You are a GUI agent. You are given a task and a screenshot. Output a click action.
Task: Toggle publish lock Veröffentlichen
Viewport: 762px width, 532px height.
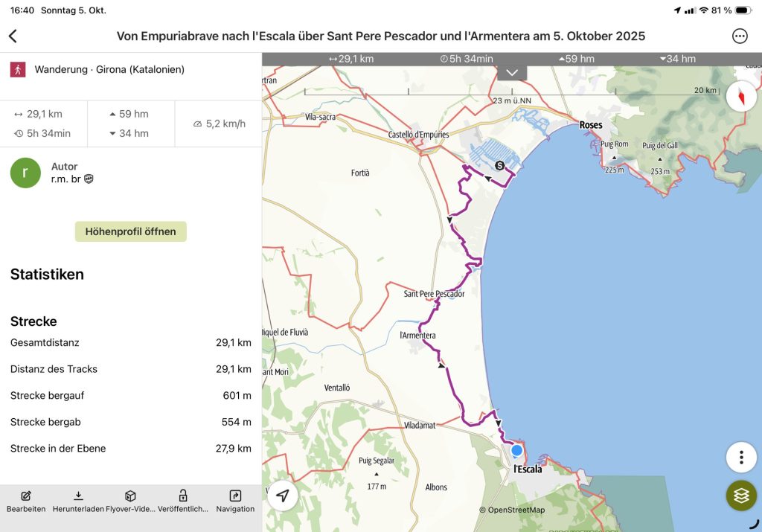[x=182, y=501]
